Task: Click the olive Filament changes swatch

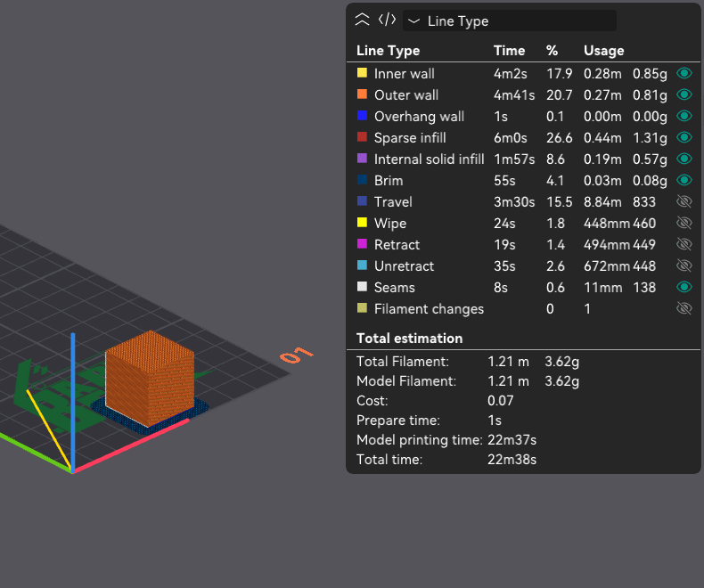Action: coord(362,308)
